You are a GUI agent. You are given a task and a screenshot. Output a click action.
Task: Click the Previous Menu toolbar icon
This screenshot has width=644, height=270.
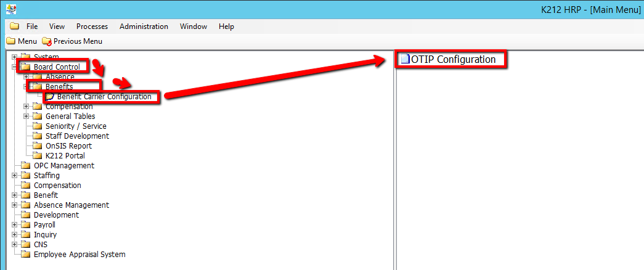pyautogui.click(x=47, y=41)
